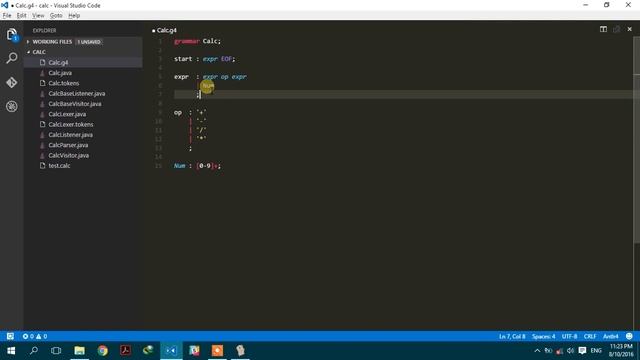Open Windows taskbar search
640x360 pixels.
[x=34, y=351]
